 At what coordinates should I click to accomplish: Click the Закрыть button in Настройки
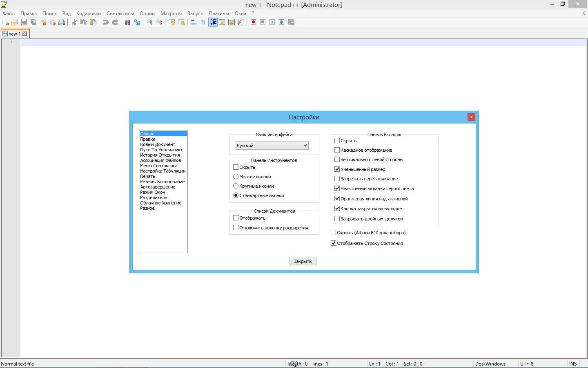click(303, 261)
